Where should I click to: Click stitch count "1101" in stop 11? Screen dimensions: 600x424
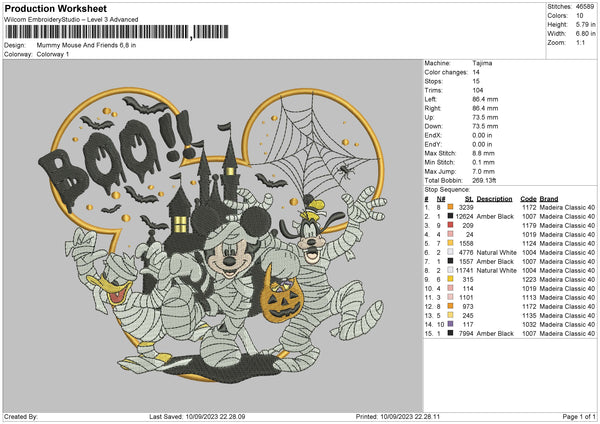click(x=466, y=297)
